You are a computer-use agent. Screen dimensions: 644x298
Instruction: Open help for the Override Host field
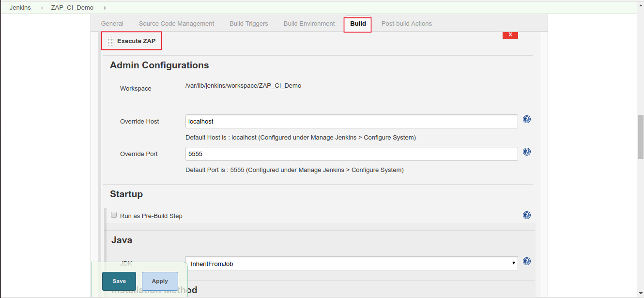coord(526,119)
